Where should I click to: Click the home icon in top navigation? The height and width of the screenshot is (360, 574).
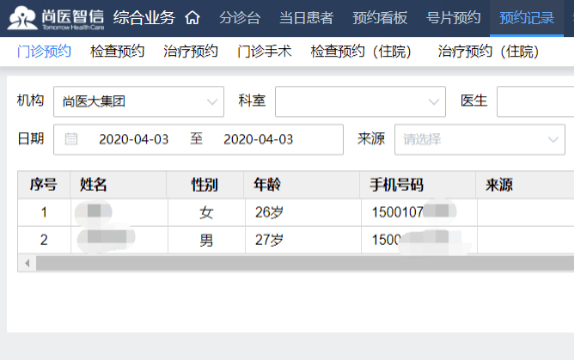coord(193,17)
